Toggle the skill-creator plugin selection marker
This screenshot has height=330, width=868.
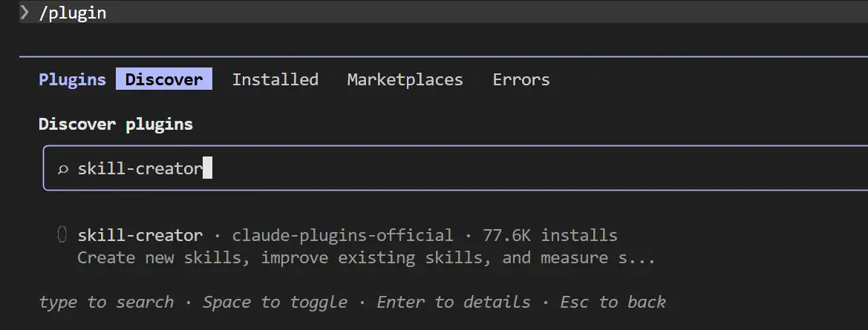tap(62, 235)
